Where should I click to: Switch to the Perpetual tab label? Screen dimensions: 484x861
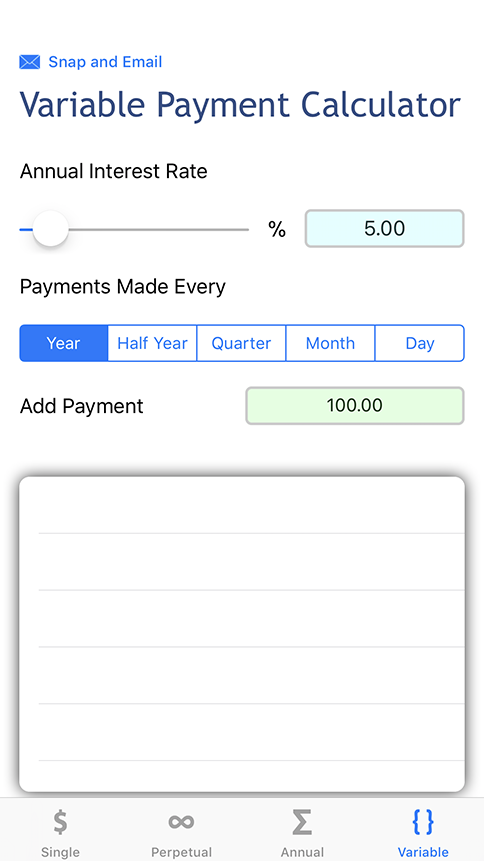pyautogui.click(x=181, y=852)
